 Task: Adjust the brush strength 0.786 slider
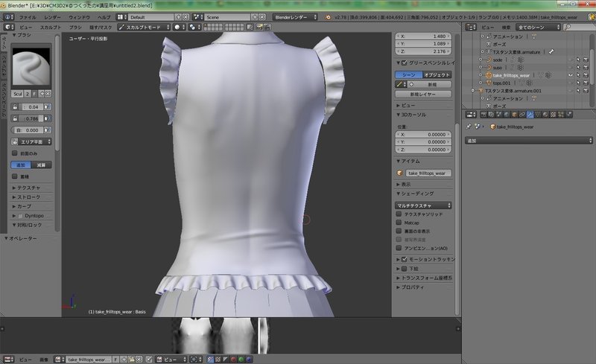pos(31,118)
